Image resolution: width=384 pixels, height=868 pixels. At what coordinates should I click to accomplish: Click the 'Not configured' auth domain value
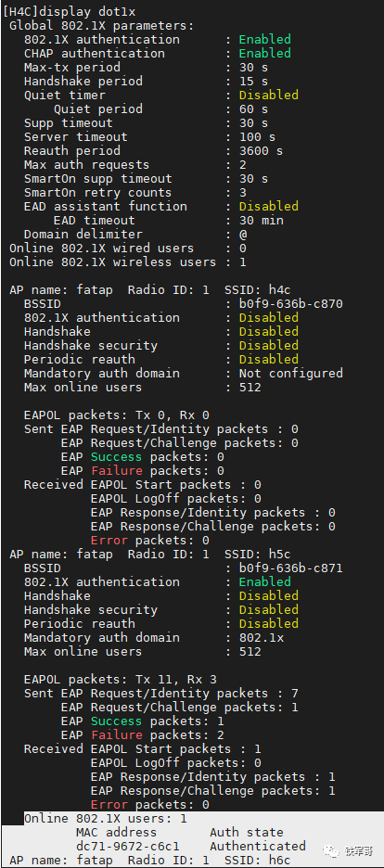click(x=291, y=373)
